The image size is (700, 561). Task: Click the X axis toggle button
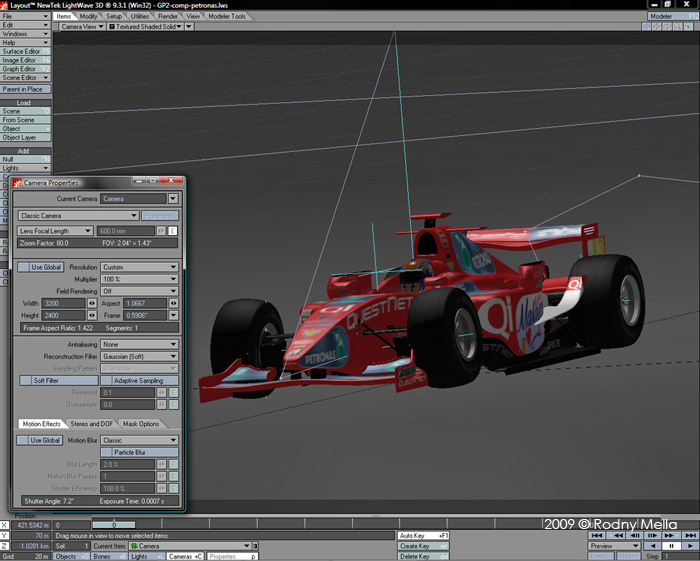pyautogui.click(x=5, y=524)
